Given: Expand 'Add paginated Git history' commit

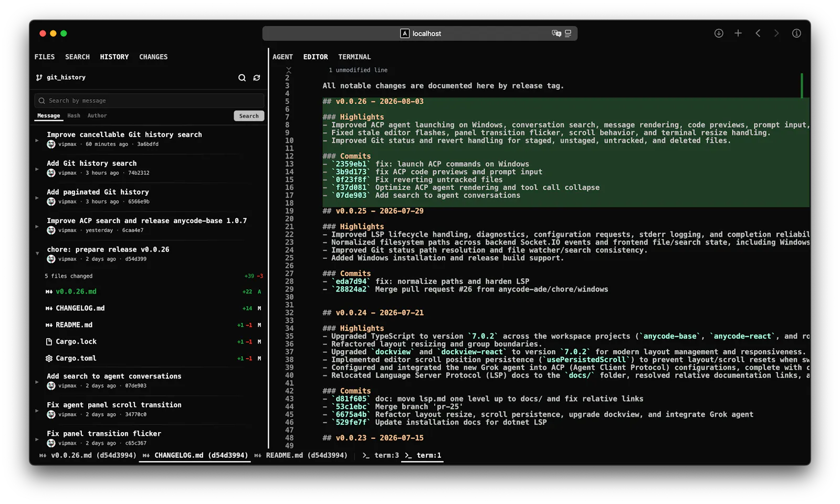Looking at the screenshot, I should click(37, 198).
